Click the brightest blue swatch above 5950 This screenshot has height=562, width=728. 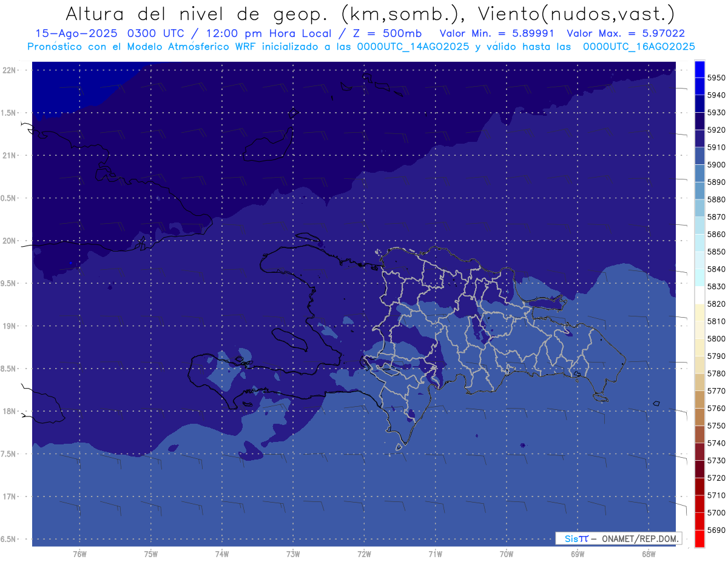[699, 69]
